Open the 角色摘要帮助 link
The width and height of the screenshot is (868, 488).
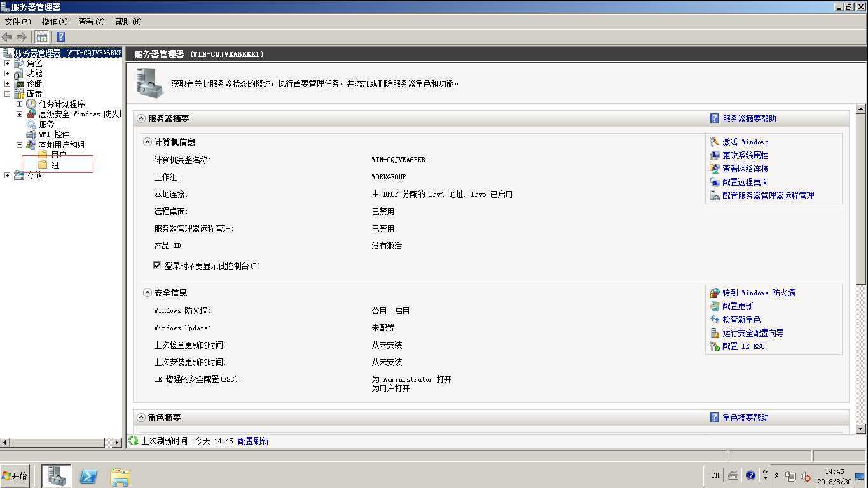(745, 417)
